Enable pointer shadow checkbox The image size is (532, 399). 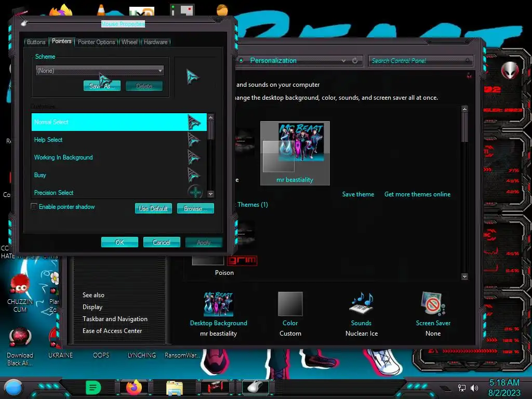pyautogui.click(x=34, y=207)
